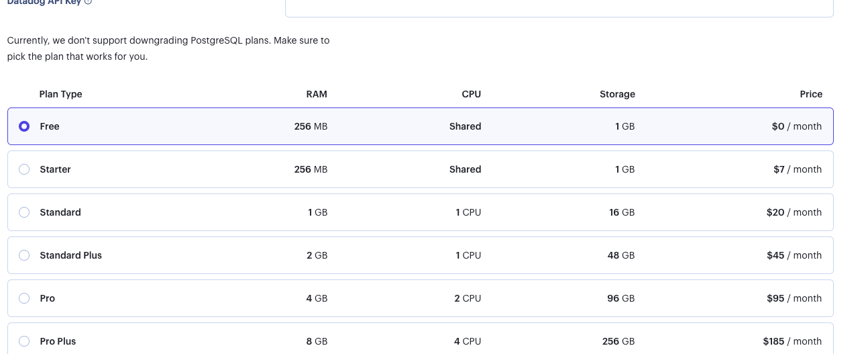This screenshot has width=868, height=354.
Task: Click the CPU column header
Action: [472, 94]
